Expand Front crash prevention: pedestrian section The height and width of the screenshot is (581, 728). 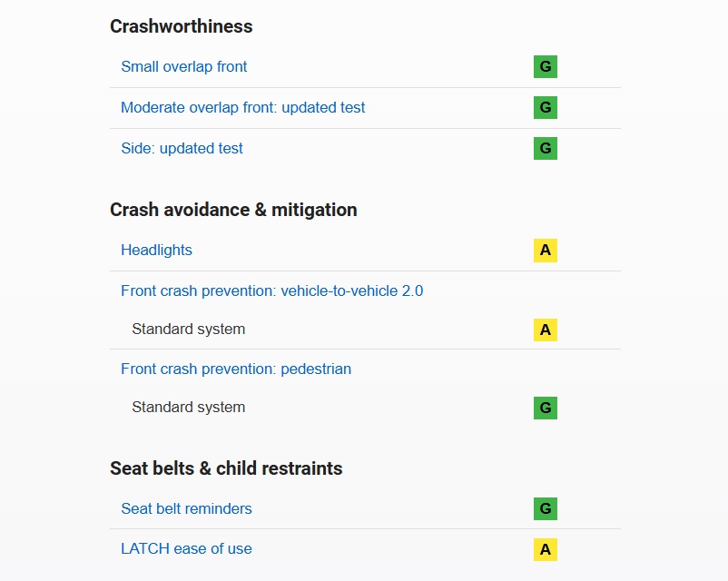(x=236, y=369)
